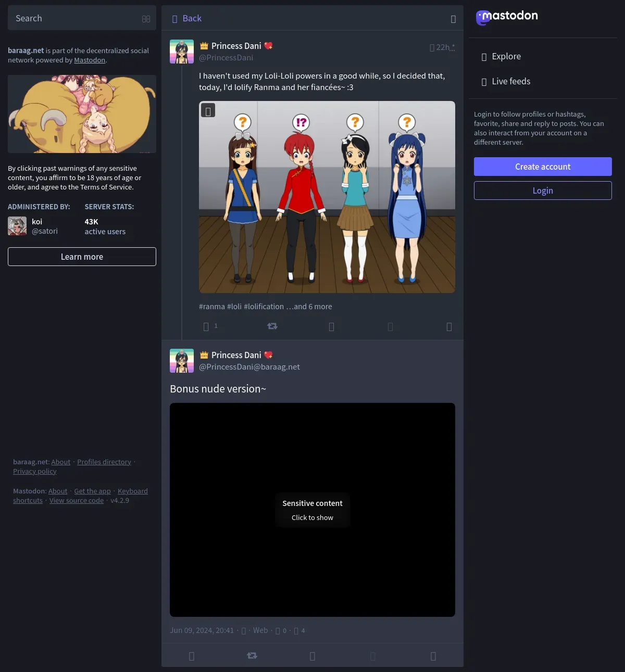Expand hashtags with '…and 6 more'
The height and width of the screenshot is (672, 625).
coord(309,307)
